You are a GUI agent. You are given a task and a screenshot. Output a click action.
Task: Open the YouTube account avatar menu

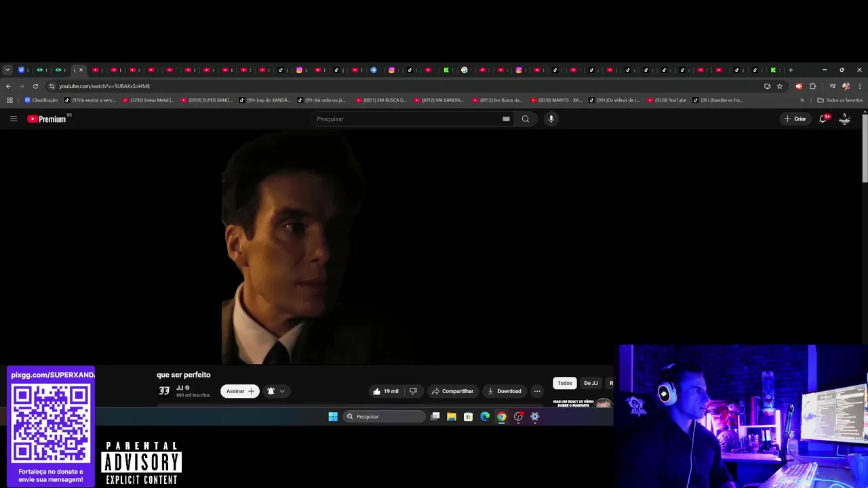click(x=845, y=119)
